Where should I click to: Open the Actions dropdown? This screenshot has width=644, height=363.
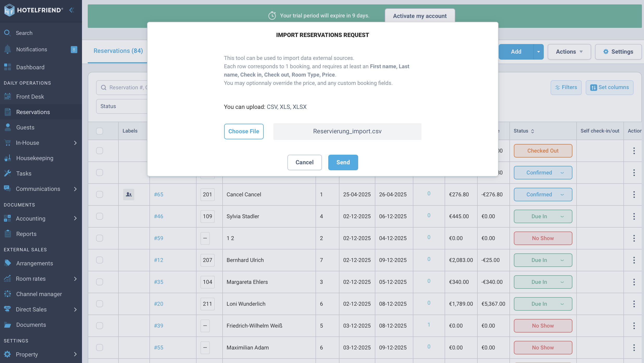[x=569, y=52]
